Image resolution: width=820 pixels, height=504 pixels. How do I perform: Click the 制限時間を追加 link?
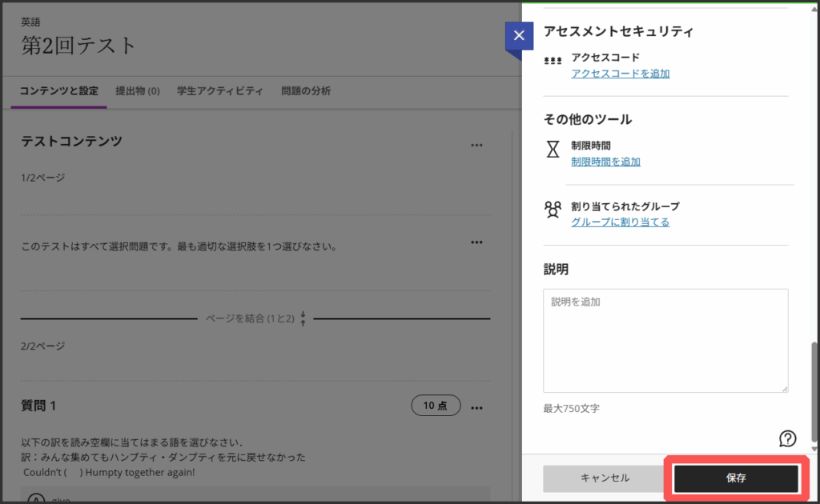click(605, 162)
